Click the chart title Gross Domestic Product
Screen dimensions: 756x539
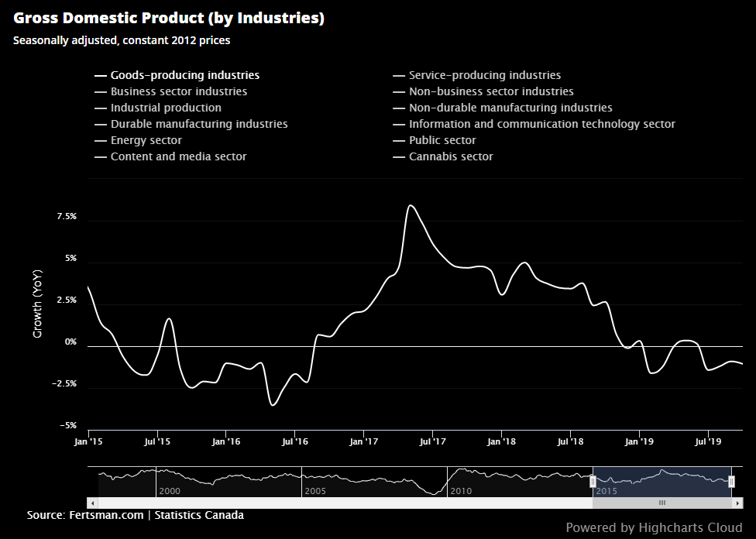coord(169,19)
